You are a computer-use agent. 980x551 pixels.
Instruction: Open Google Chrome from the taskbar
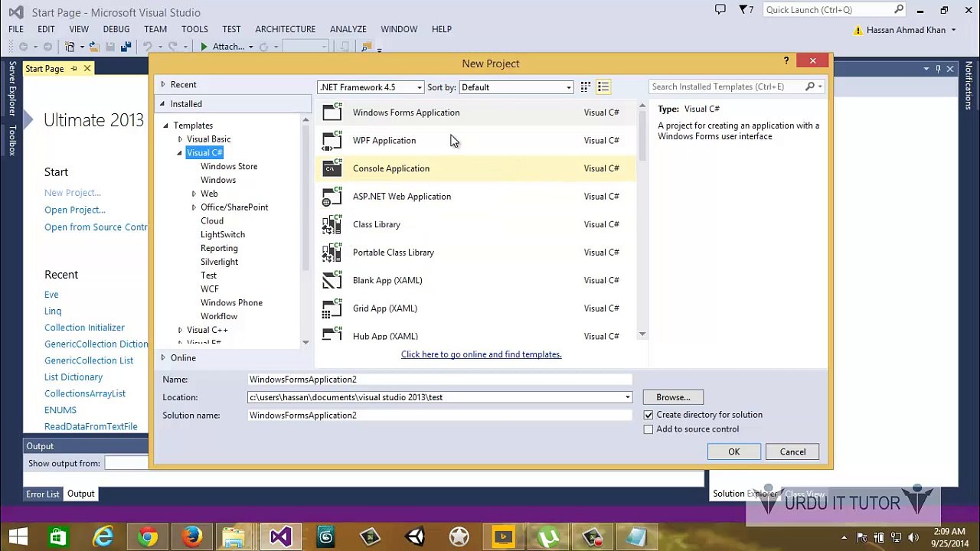pyautogui.click(x=148, y=537)
